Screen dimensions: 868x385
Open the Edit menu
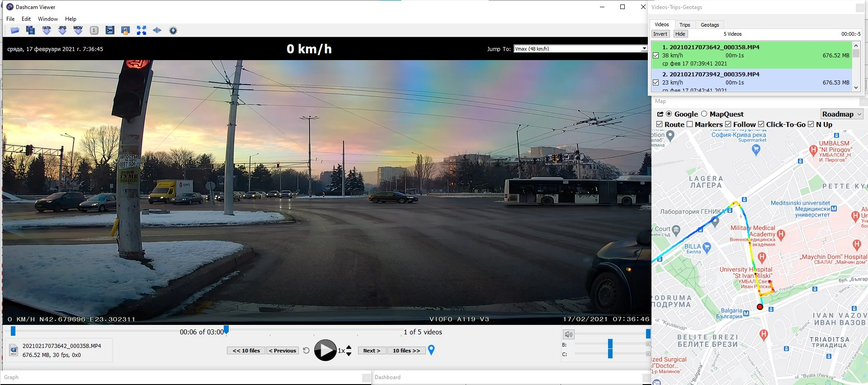26,19
